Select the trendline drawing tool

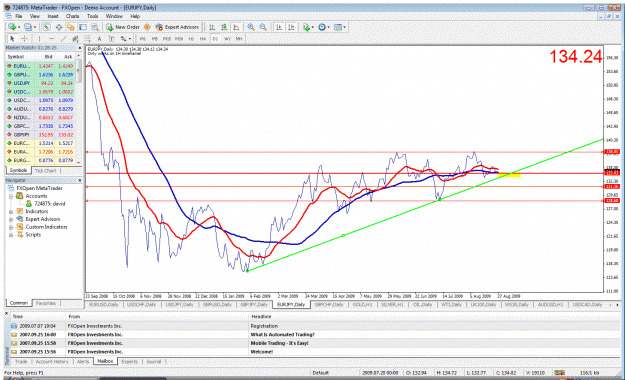[x=63, y=39]
